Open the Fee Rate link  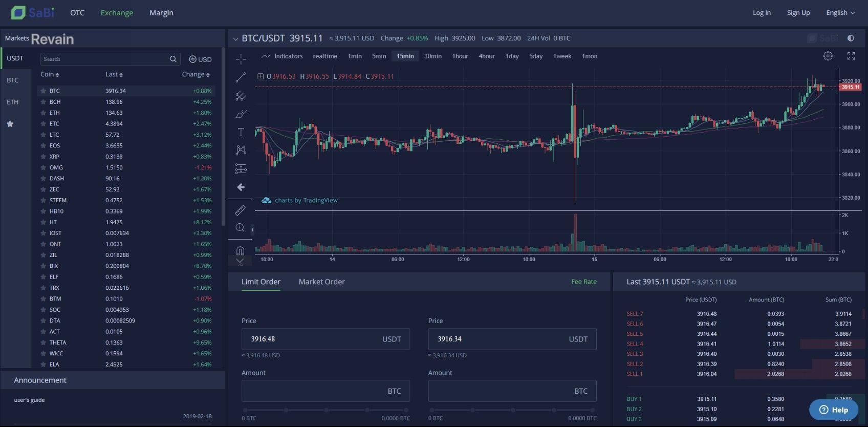click(584, 282)
